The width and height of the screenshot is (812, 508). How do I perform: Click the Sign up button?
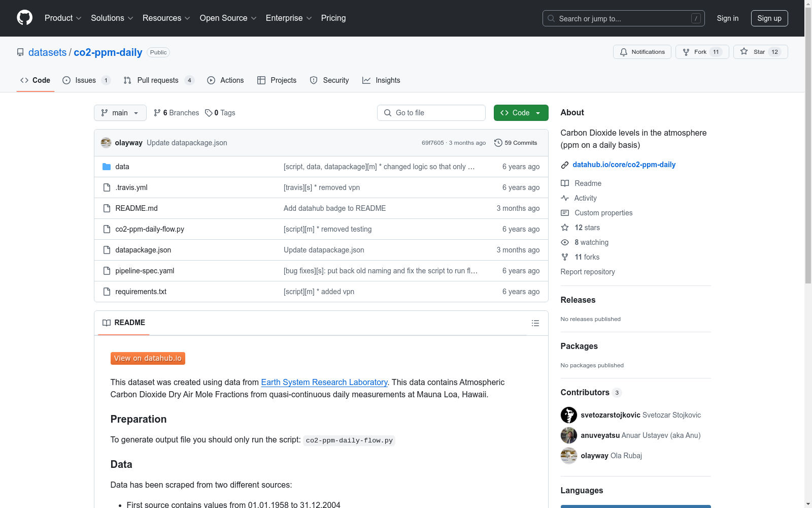tap(769, 18)
